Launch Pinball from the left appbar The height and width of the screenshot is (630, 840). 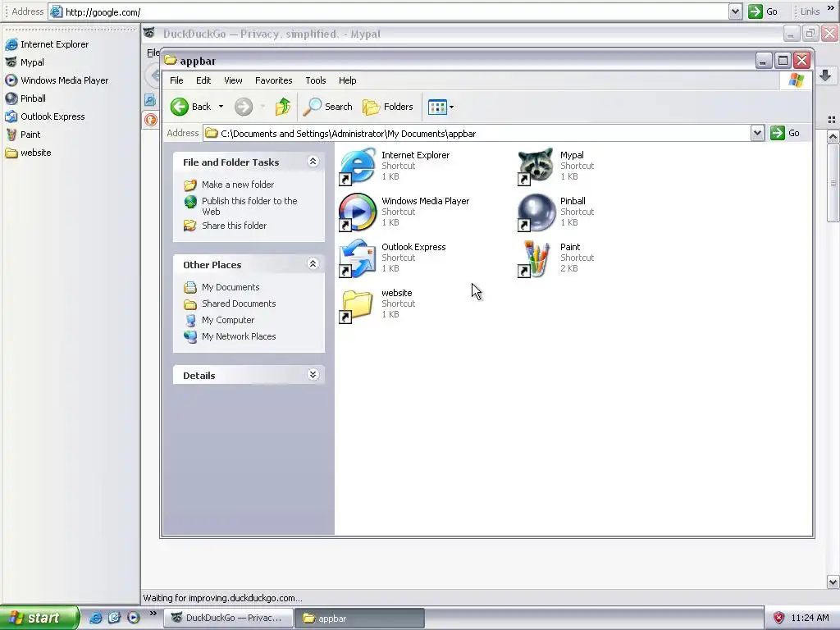[25, 98]
